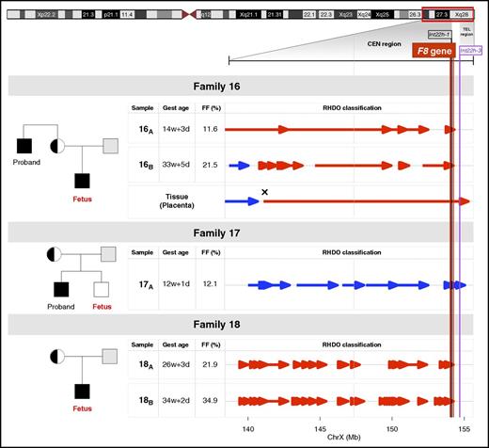489x448 pixels.
Task: Select Family 17 half-filled carrier mother circle
Action: (x=55, y=254)
